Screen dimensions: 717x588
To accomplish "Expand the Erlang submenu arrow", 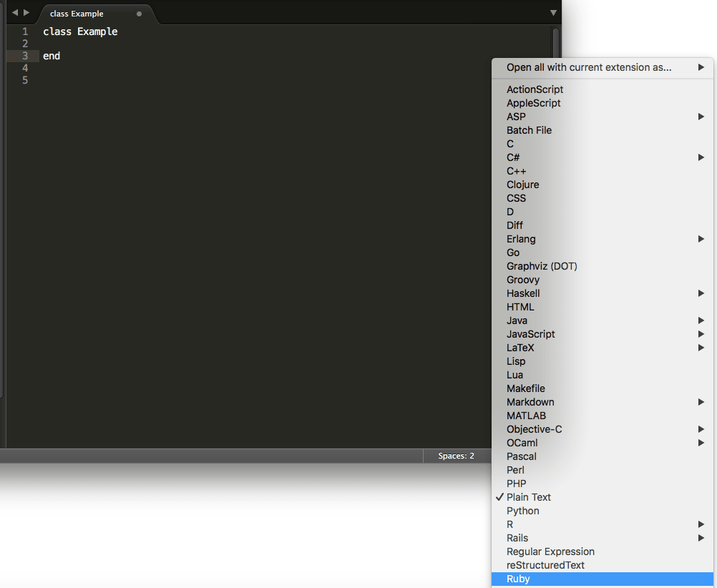I will [701, 239].
